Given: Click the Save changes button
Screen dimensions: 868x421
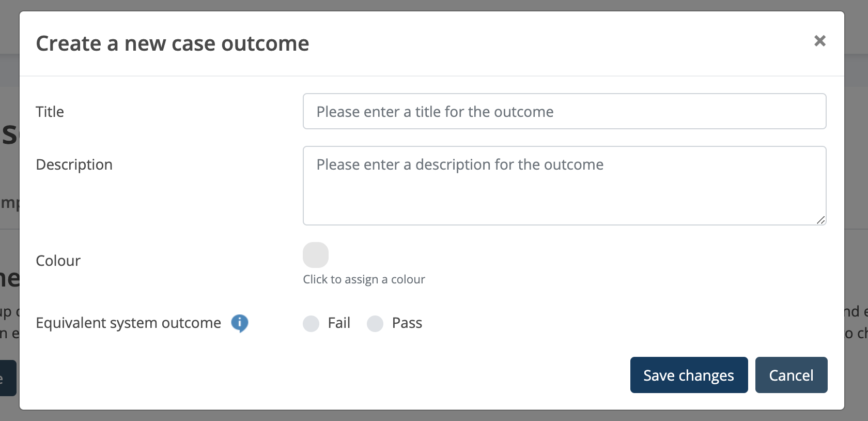Looking at the screenshot, I should (x=689, y=375).
